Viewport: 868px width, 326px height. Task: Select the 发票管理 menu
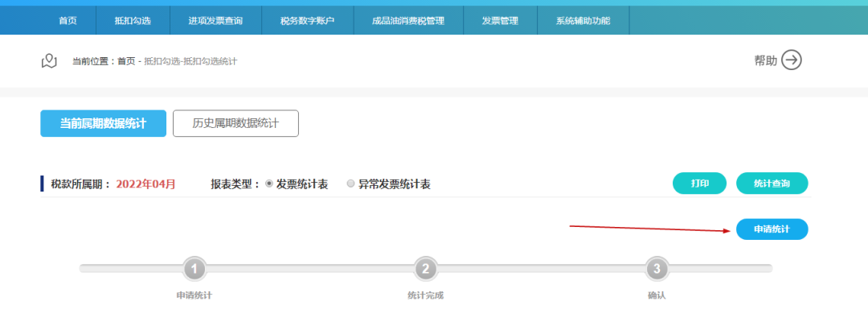(x=500, y=21)
